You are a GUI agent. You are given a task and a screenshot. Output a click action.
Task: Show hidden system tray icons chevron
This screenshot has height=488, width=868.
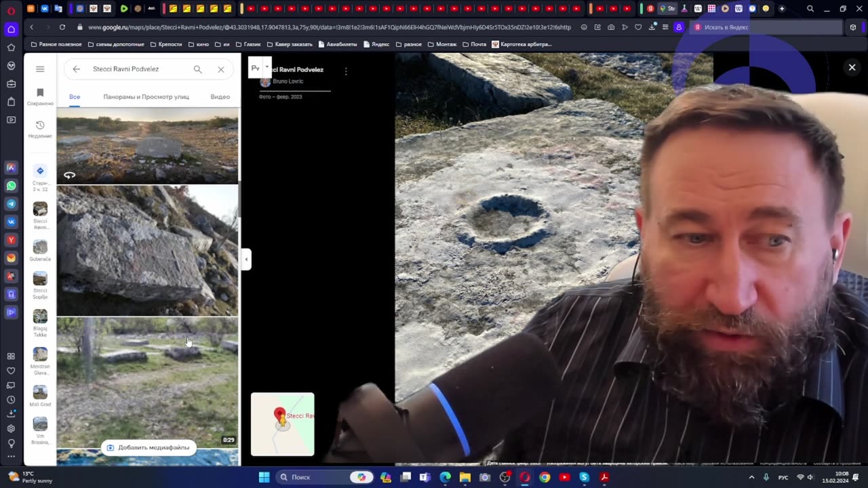(x=751, y=477)
